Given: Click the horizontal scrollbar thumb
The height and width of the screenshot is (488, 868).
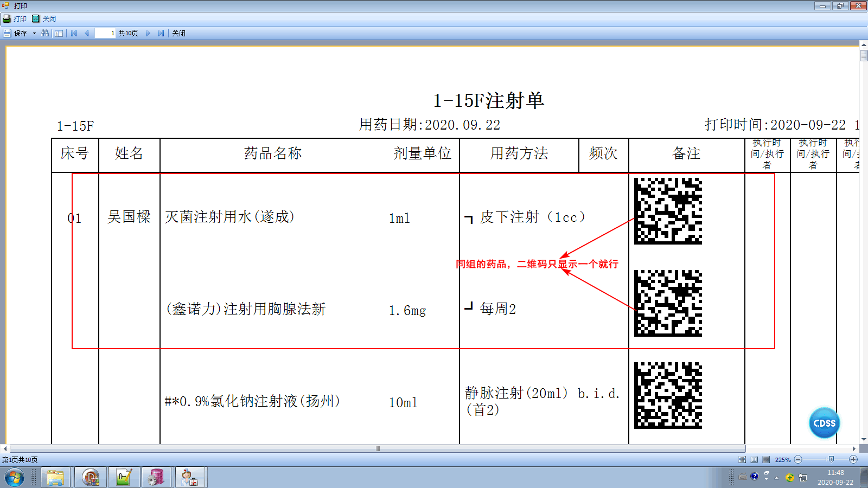Looking at the screenshot, I should [378, 448].
